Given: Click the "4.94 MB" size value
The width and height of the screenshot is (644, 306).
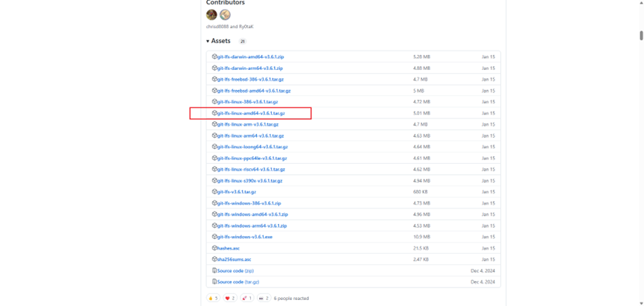Looking at the screenshot, I should pyautogui.click(x=421, y=181).
